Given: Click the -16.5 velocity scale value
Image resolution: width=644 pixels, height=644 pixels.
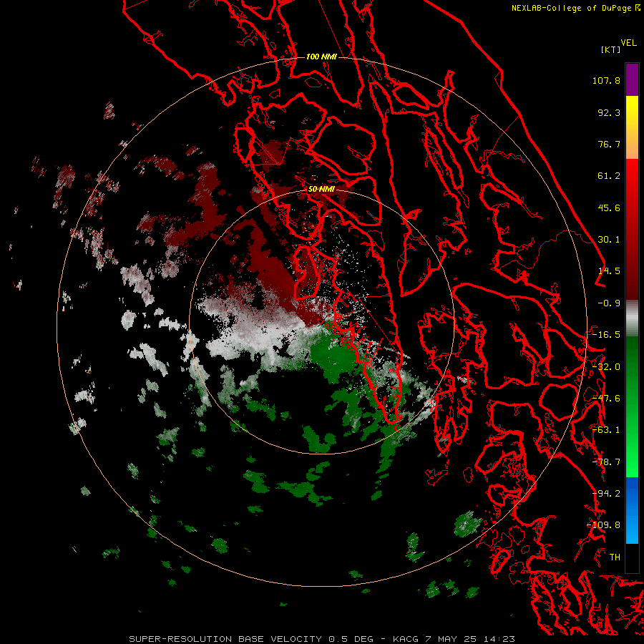Looking at the screenshot, I should coord(606,335).
